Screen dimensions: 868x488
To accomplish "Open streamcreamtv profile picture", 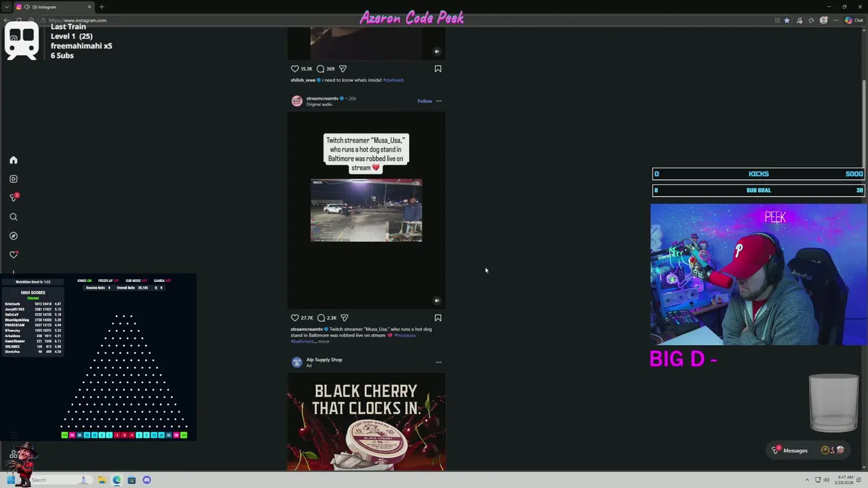I will click(297, 101).
